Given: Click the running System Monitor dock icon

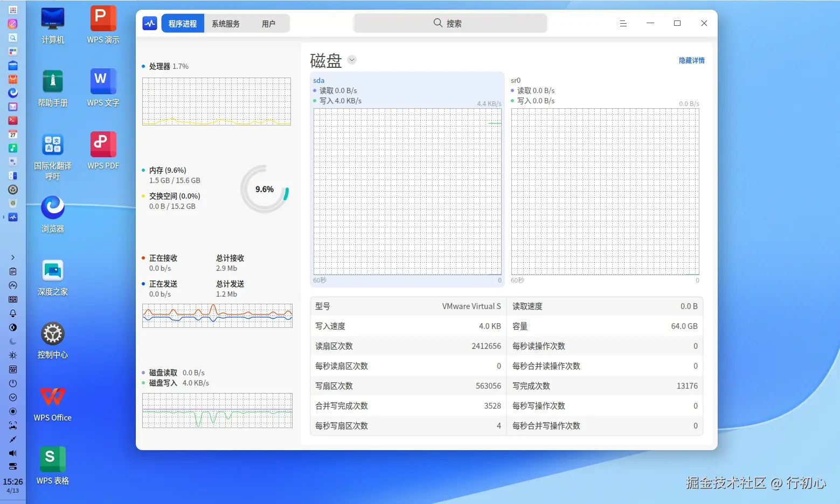Looking at the screenshot, I should tap(13, 217).
